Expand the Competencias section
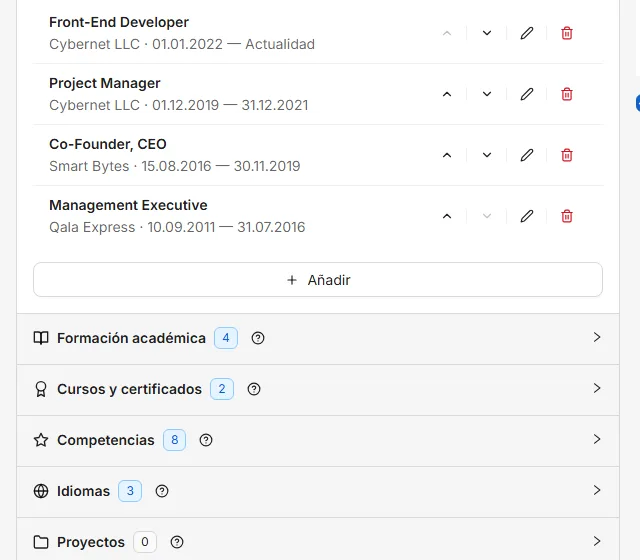The image size is (640, 560). tap(318, 440)
